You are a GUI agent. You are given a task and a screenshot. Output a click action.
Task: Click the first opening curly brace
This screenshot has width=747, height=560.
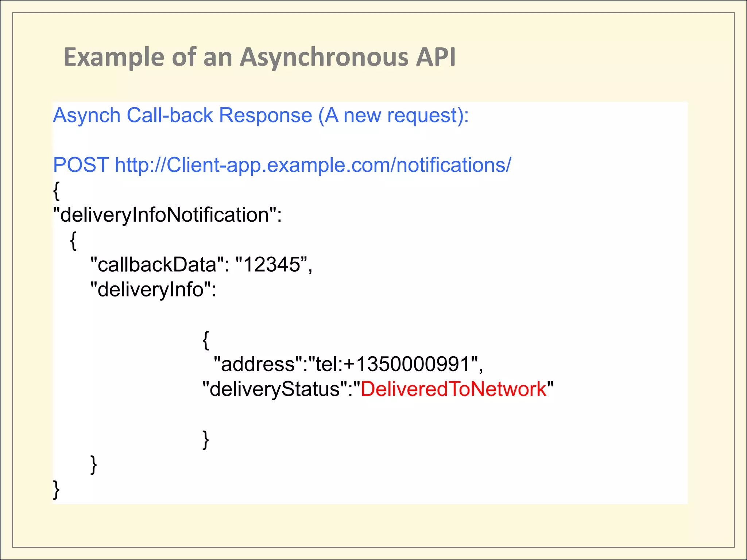tap(56, 191)
